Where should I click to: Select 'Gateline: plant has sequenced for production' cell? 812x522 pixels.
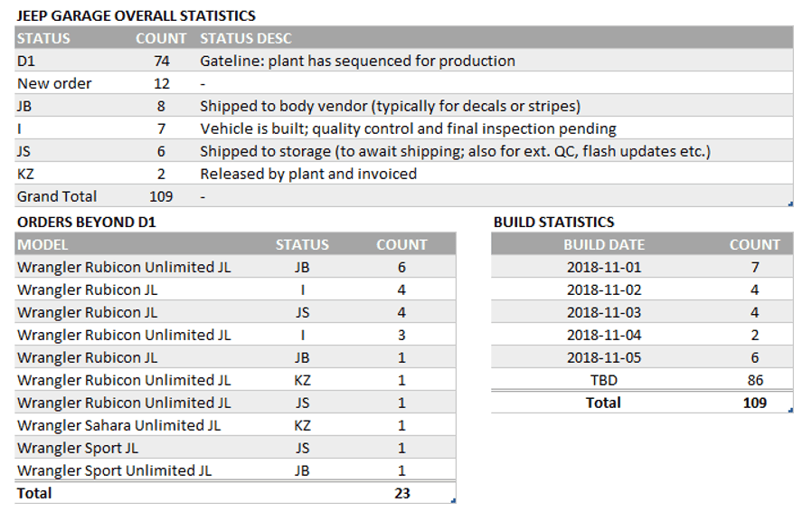357,62
